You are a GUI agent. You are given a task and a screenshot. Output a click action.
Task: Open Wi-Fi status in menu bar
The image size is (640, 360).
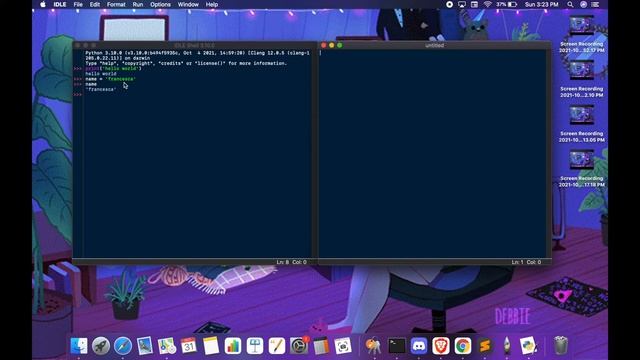click(487, 4)
